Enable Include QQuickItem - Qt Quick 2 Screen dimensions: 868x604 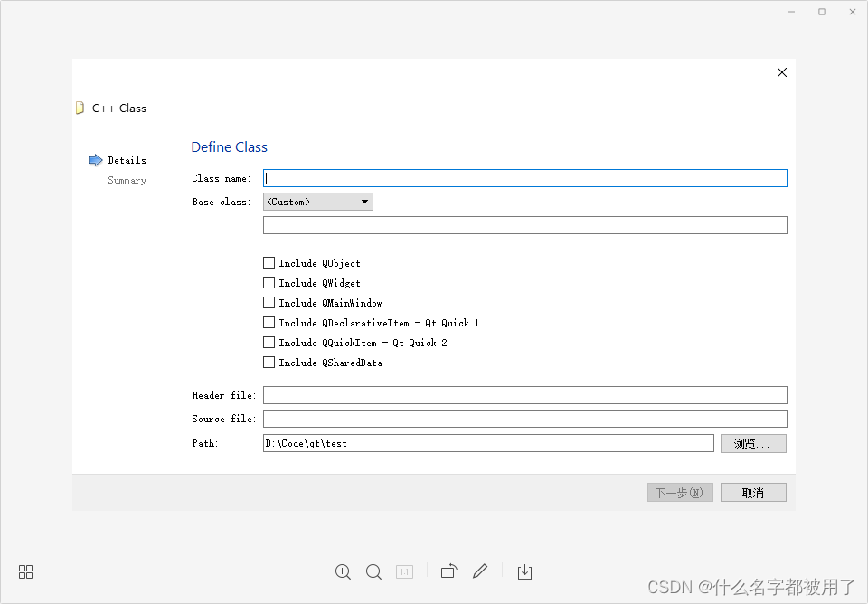click(269, 343)
